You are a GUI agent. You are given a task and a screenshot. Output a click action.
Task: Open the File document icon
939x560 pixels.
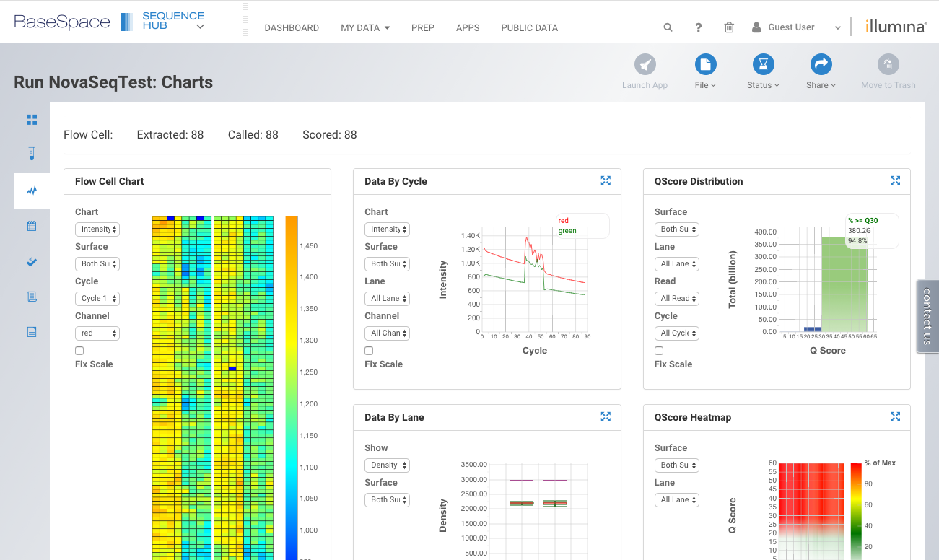(x=706, y=64)
